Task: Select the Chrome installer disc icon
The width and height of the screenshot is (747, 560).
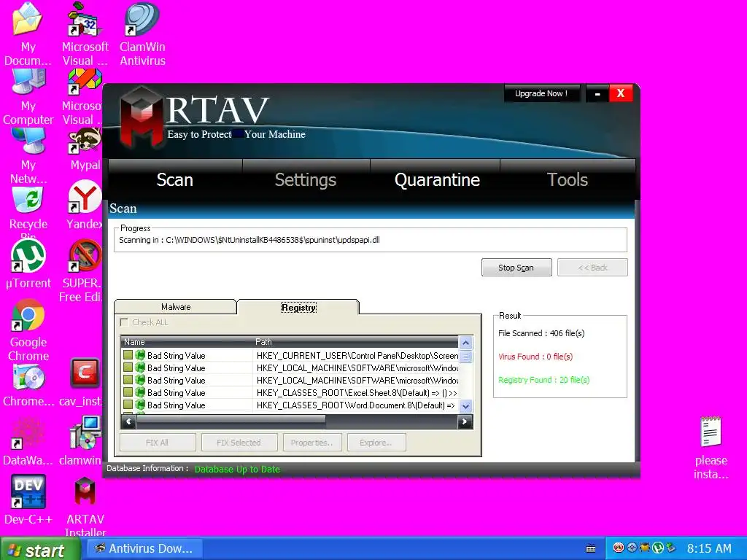Action: 28,385
